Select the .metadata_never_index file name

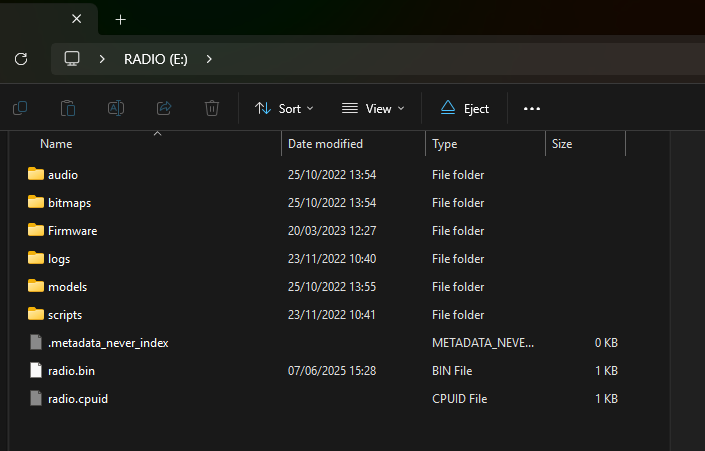(x=108, y=343)
